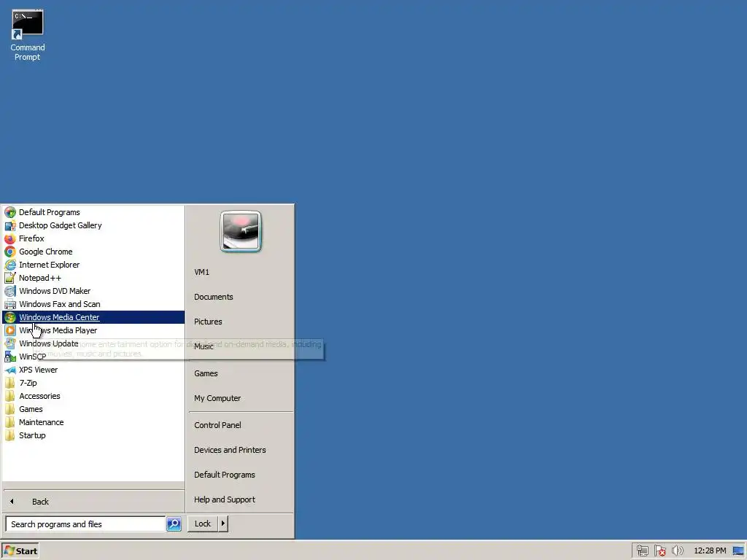Click the search magnifier button
The width and height of the screenshot is (747, 560).
point(174,524)
